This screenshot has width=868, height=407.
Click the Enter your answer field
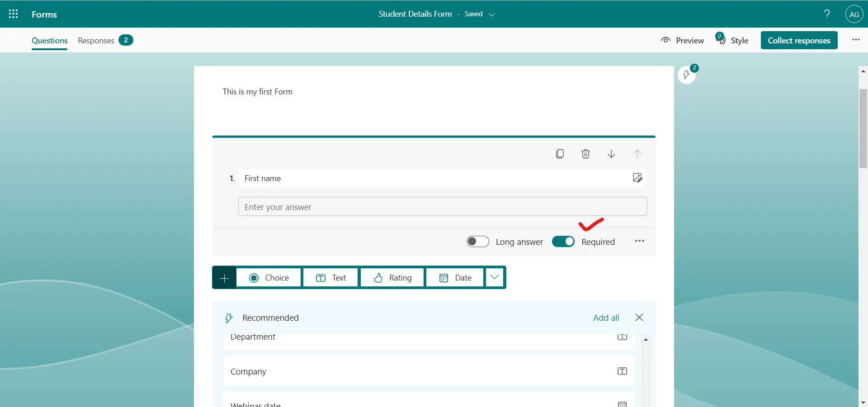coord(442,206)
